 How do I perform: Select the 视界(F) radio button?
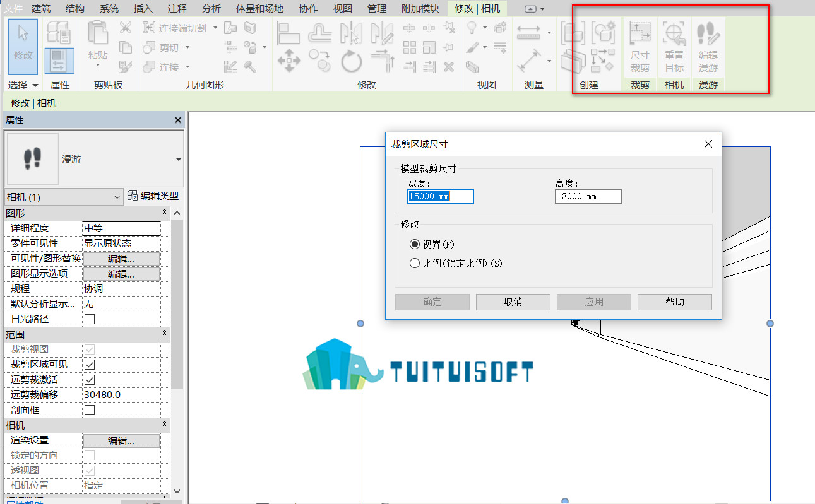415,244
